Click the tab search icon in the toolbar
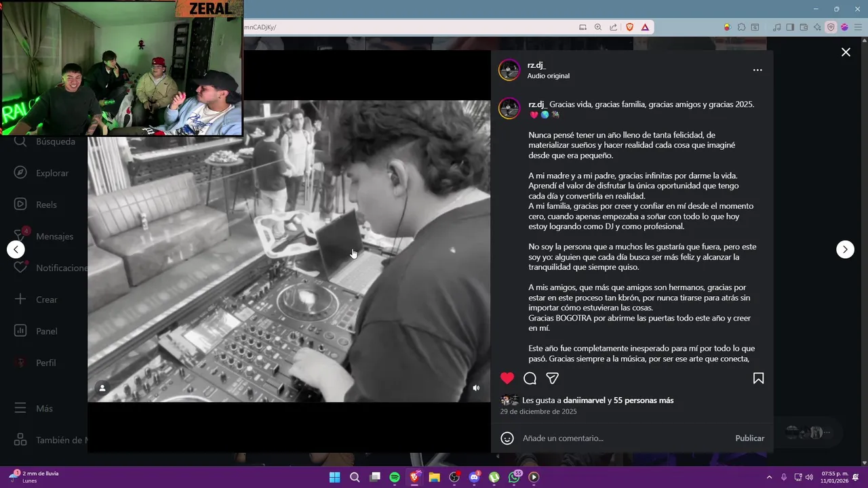 click(x=755, y=27)
